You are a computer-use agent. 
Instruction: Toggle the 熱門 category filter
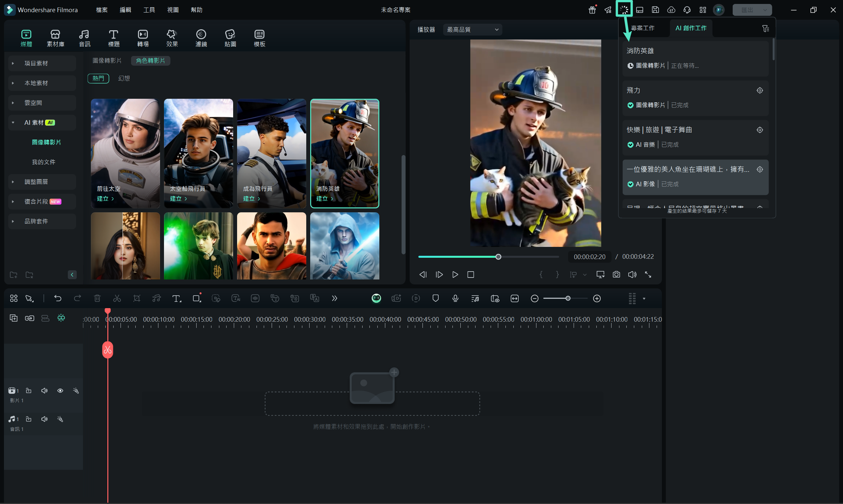[98, 78]
